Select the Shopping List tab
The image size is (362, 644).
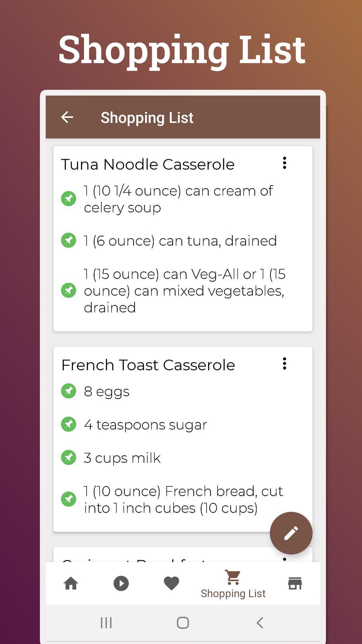tap(233, 584)
